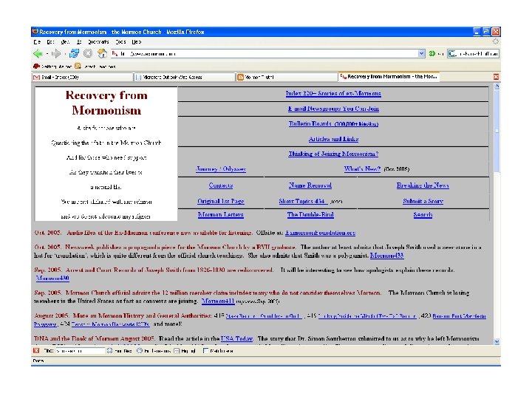Click the Forward arrow button
532x399 pixels.
click(56, 54)
